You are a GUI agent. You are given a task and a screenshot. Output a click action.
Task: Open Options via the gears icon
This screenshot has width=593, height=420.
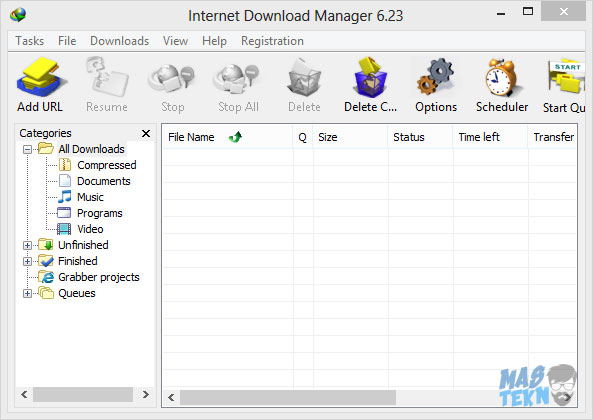pyautogui.click(x=435, y=77)
